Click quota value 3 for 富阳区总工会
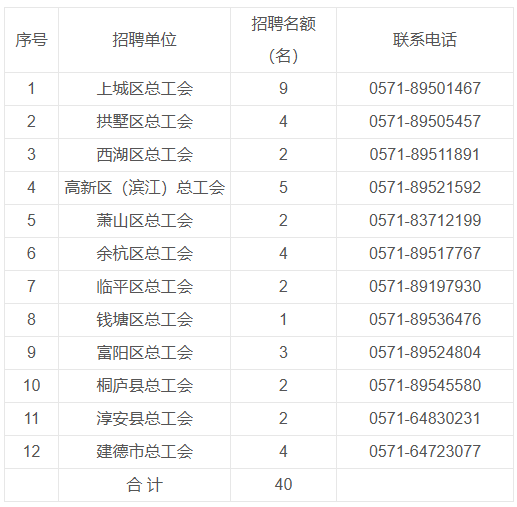 point(283,352)
